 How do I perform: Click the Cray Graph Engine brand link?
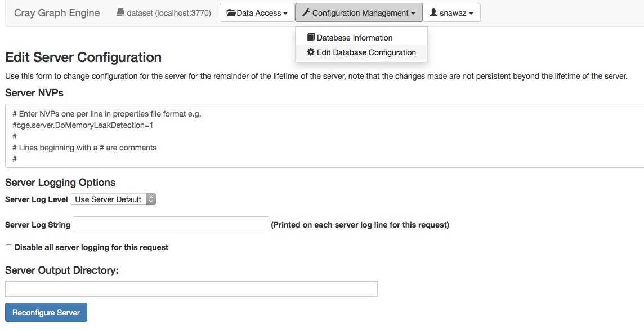(x=57, y=13)
